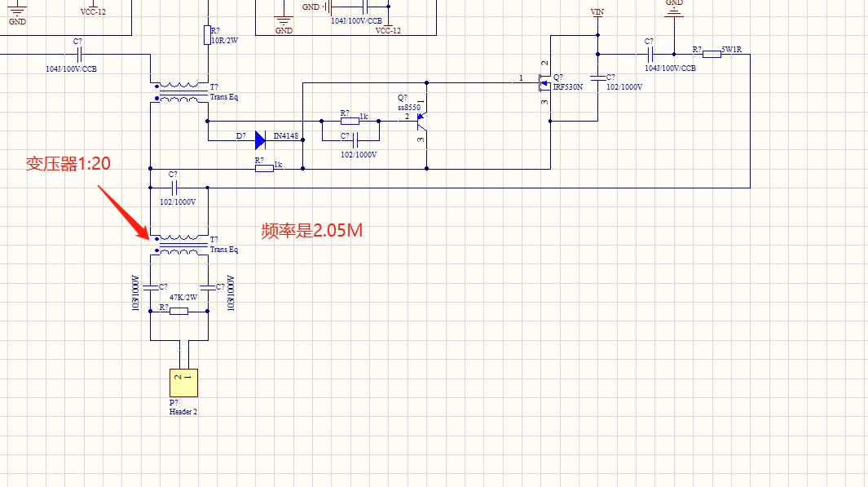
Task: Click the upper Trans Eq transformer coils
Action: (x=179, y=92)
